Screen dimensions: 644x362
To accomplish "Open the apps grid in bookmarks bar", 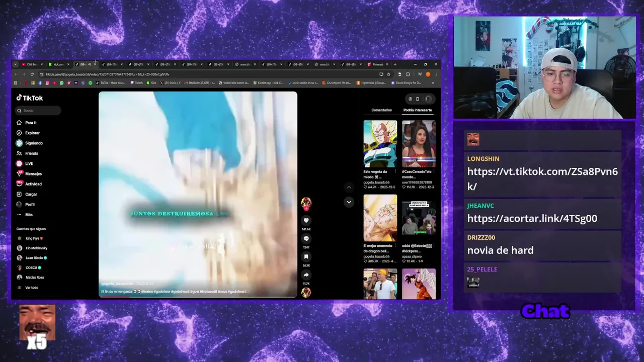I will point(16,83).
